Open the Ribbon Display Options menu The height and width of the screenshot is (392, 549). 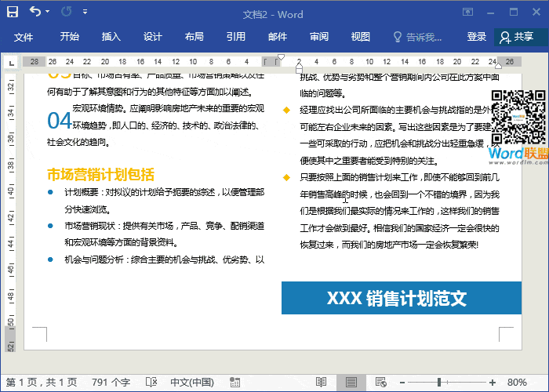click(468, 13)
